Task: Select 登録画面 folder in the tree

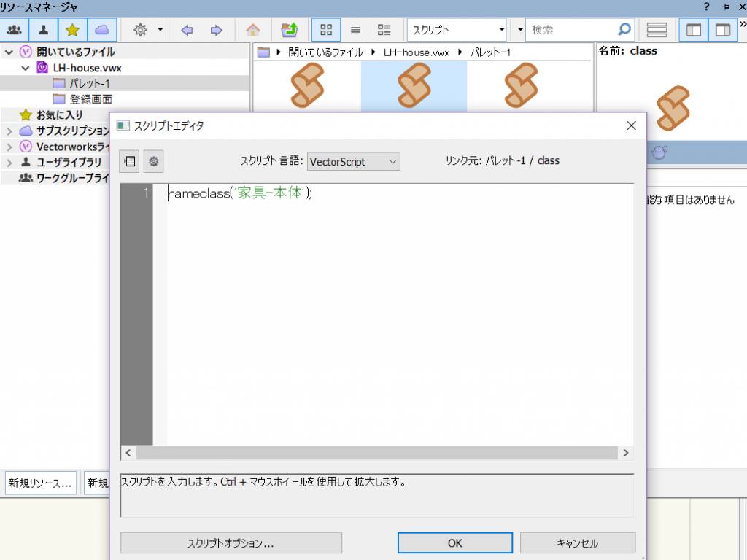Action: (x=90, y=99)
